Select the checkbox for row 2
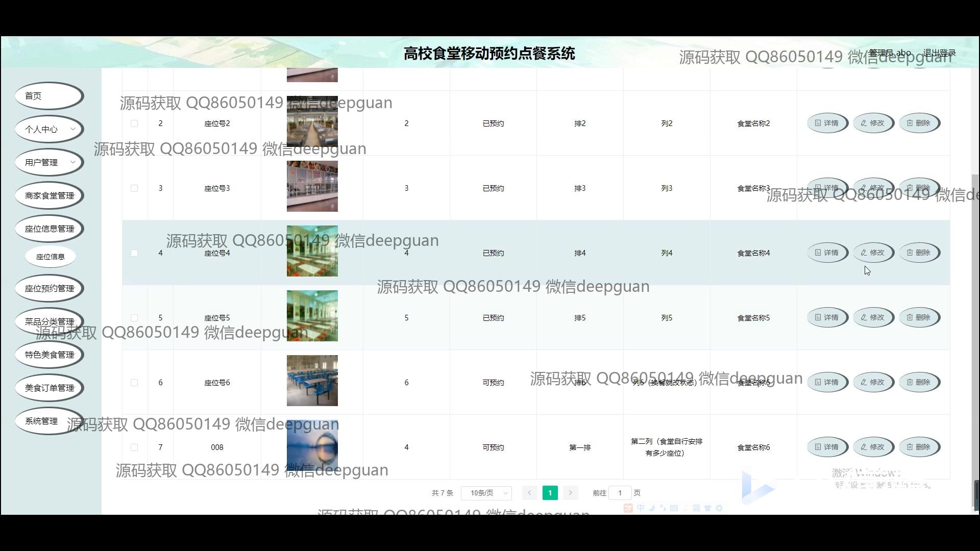This screenshot has height=551, width=980. tap(134, 123)
